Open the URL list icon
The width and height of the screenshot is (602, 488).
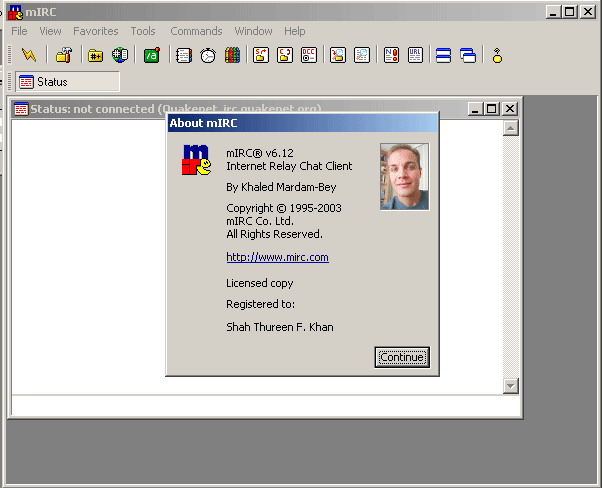point(415,55)
